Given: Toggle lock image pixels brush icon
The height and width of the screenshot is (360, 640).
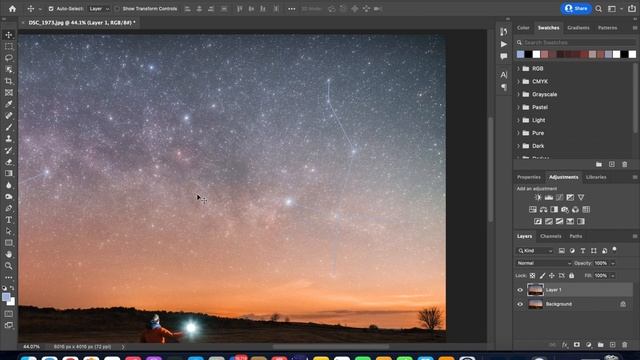Looking at the screenshot, I should [542, 276].
